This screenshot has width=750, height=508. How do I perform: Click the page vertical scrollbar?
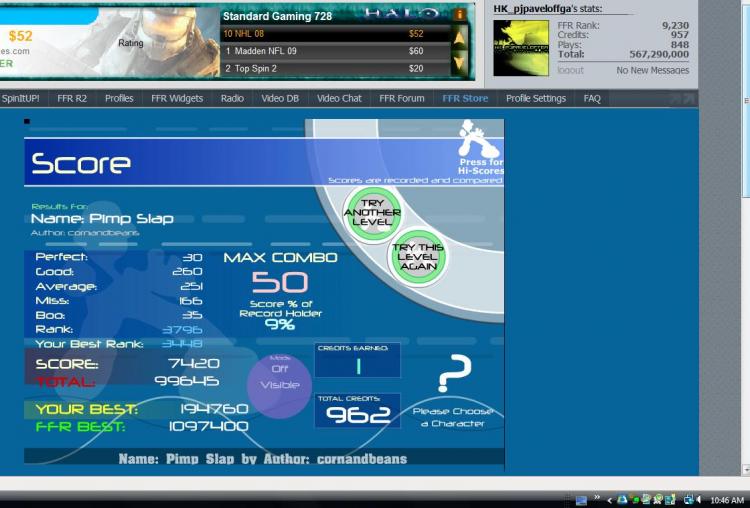pyautogui.click(x=745, y=237)
